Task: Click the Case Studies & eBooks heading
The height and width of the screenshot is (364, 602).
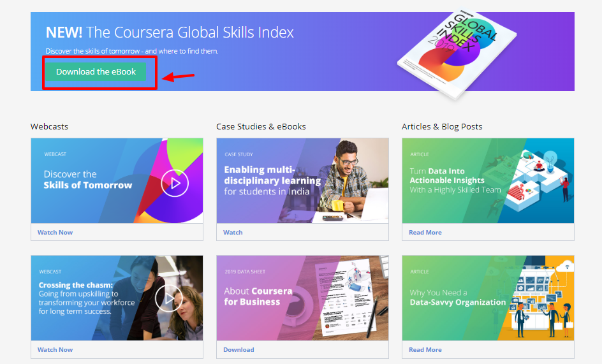Action: point(261,127)
